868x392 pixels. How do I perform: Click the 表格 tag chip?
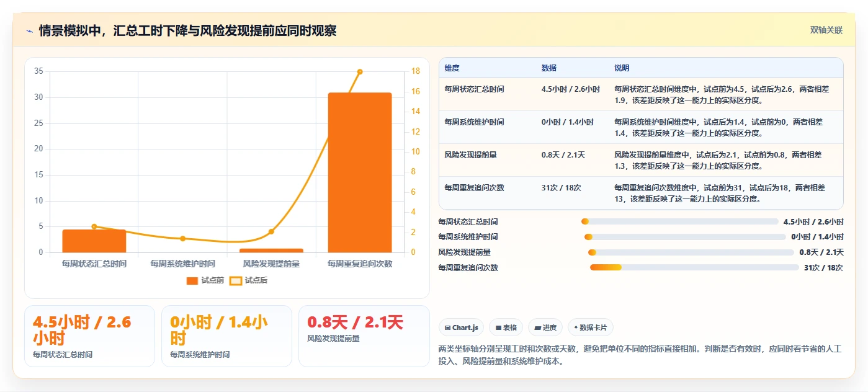tap(506, 327)
